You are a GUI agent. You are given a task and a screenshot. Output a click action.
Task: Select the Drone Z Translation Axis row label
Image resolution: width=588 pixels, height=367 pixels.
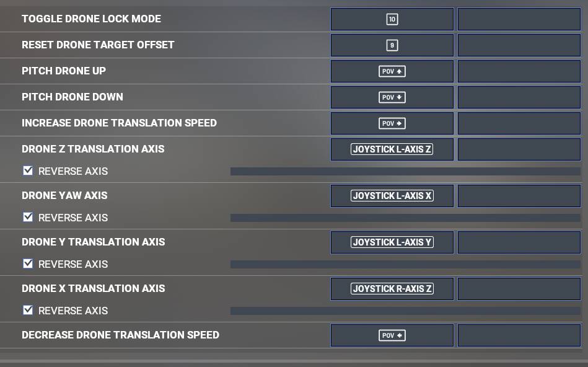93,149
